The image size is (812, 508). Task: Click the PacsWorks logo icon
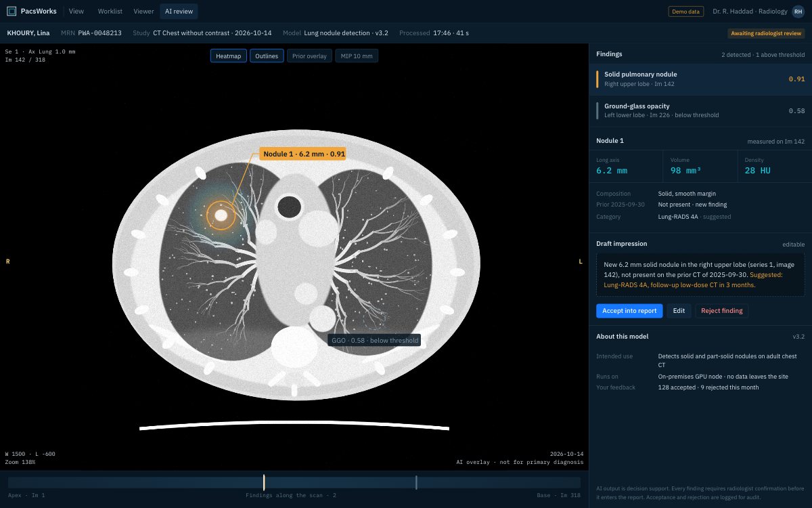tap(12, 11)
